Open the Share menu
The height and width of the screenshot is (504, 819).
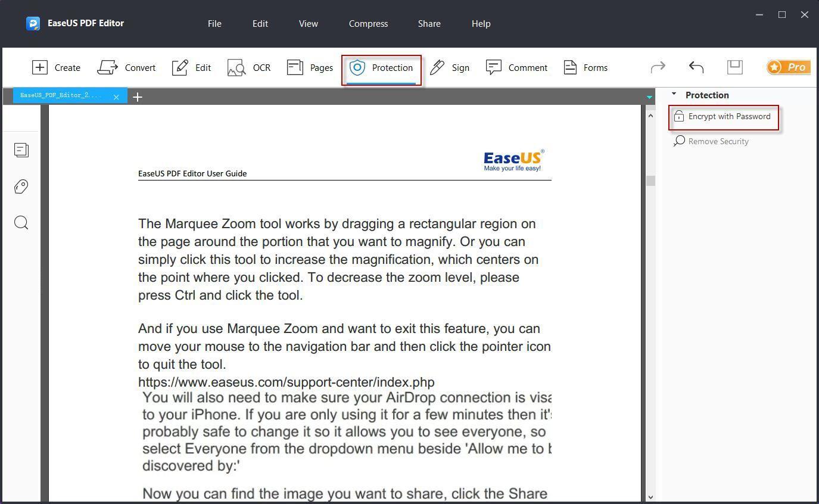pos(429,24)
